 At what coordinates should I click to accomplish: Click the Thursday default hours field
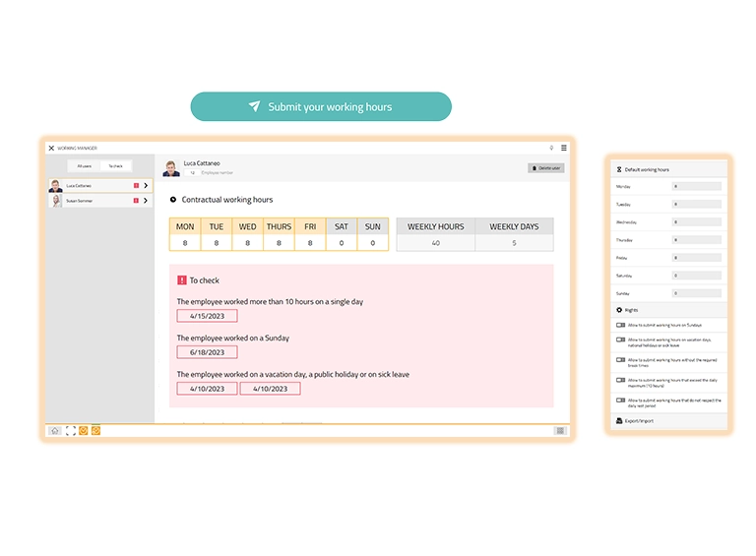pos(697,239)
